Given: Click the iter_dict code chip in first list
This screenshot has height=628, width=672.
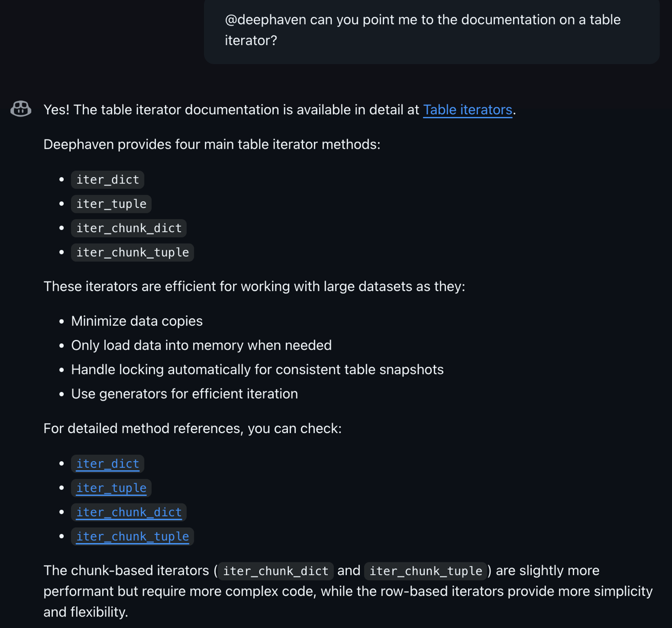Looking at the screenshot, I should point(107,179).
